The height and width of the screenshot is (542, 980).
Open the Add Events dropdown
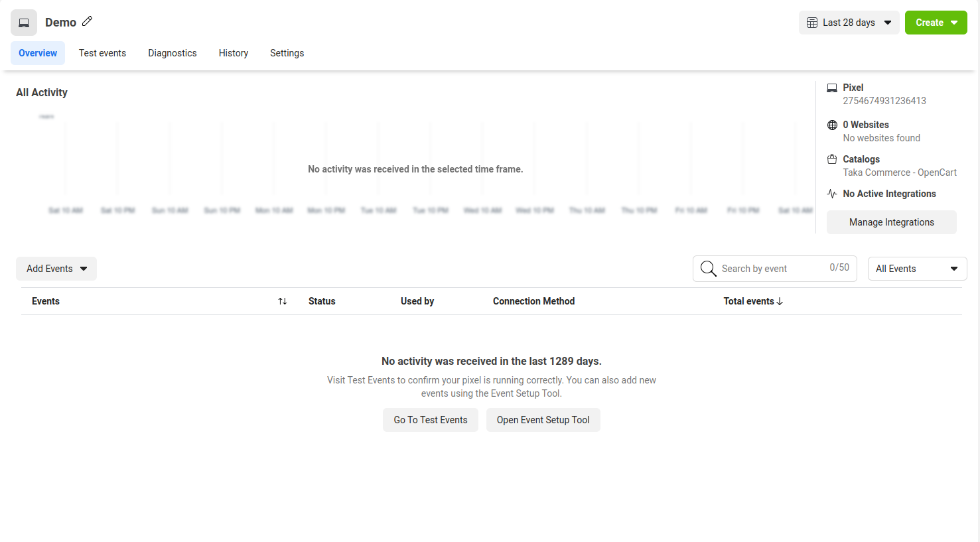coord(56,269)
